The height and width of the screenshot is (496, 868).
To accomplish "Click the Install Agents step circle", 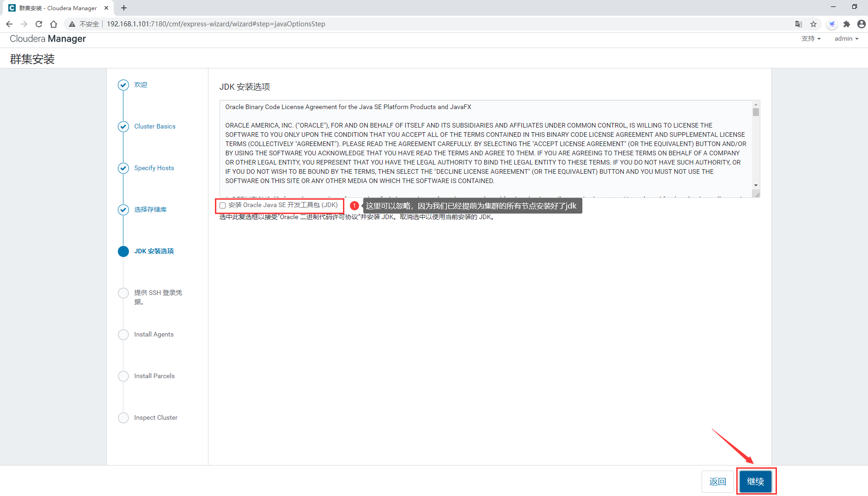I will (123, 335).
